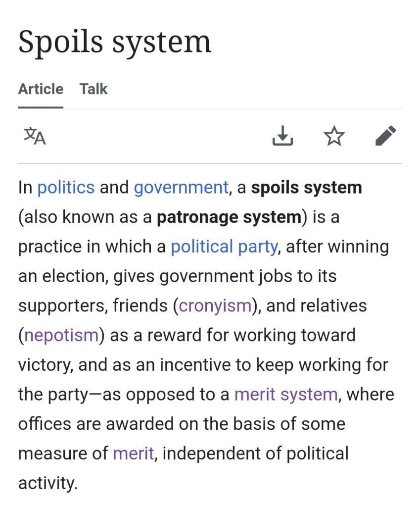Viewport: 420px width, 507px height.
Task: Switch to the Talk tab
Action: coord(93,89)
